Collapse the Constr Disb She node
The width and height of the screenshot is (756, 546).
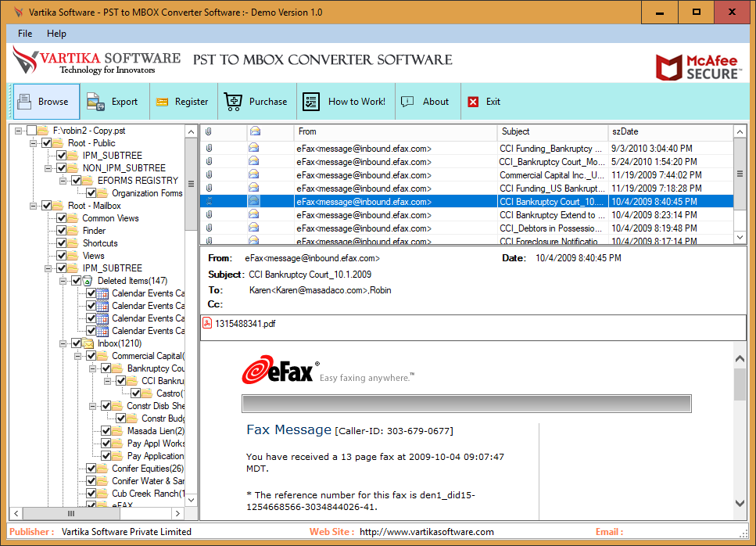[x=93, y=406]
